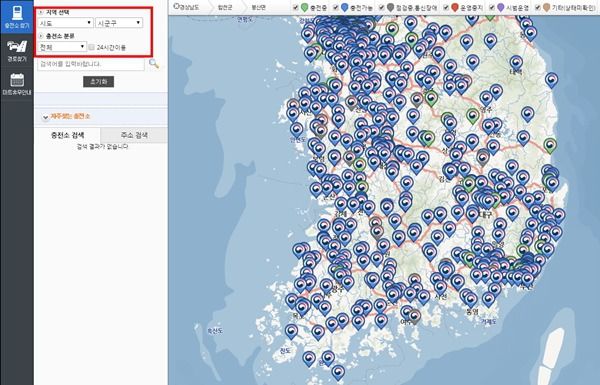Click the 지역 선택 heading bullet
The image size is (600, 385).
[x=41, y=12]
